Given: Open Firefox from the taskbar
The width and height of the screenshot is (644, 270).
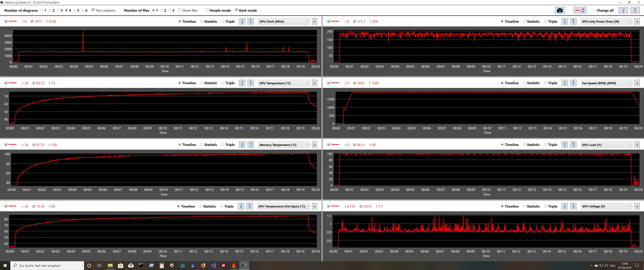Looking at the screenshot, I should (203, 265).
